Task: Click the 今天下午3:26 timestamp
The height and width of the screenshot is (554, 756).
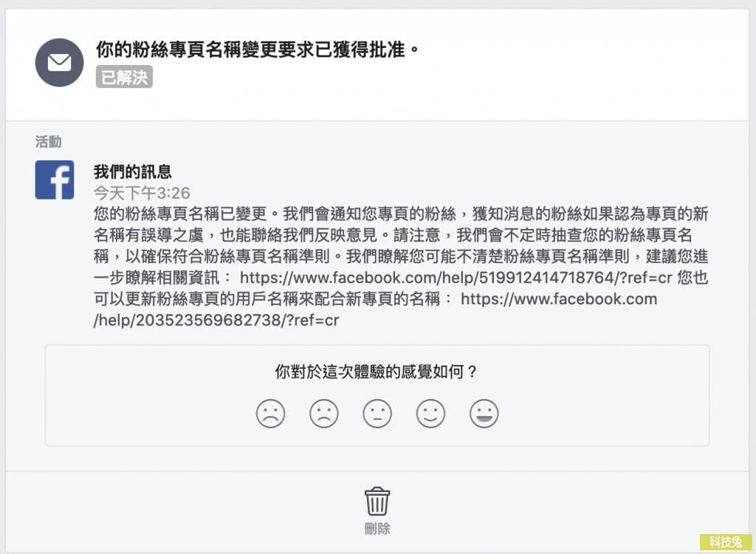Action: click(142, 193)
